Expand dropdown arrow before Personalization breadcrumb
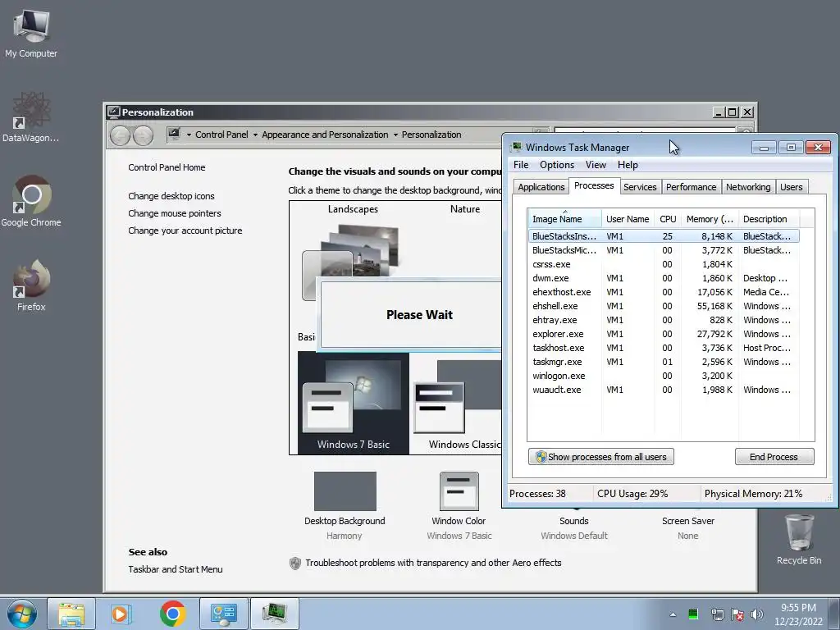The image size is (840, 630). [395, 135]
